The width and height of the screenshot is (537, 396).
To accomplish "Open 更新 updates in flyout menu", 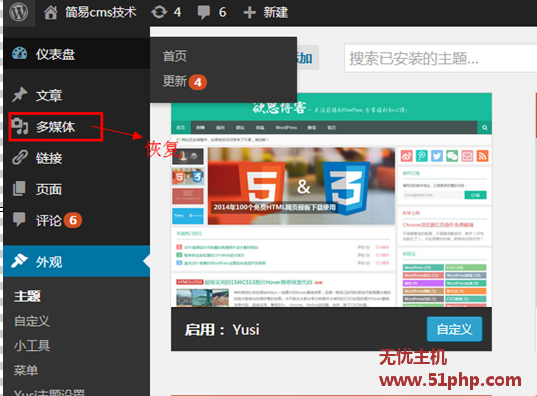I will coord(185,82).
